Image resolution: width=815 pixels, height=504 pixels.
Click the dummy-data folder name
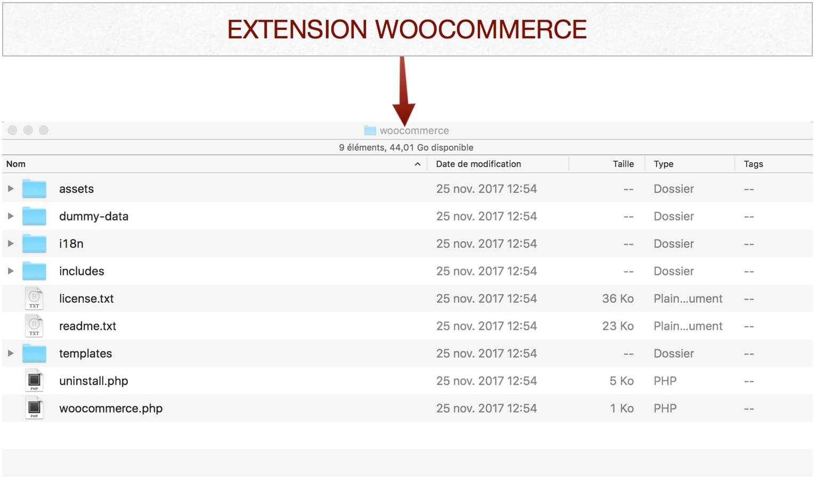tap(94, 216)
